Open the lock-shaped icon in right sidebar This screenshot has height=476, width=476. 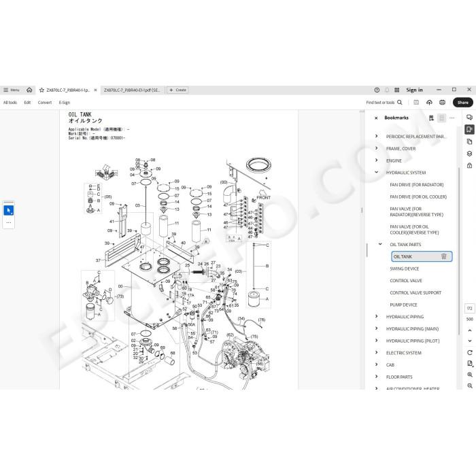coord(469,165)
